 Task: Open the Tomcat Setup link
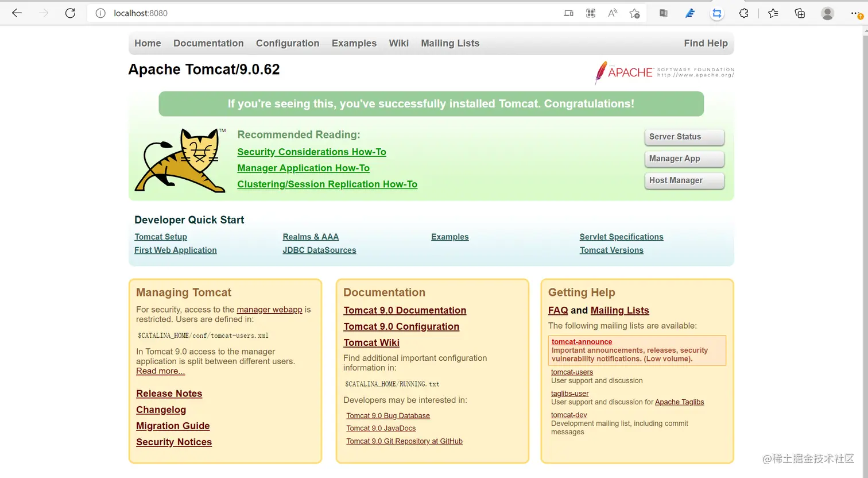click(x=161, y=237)
